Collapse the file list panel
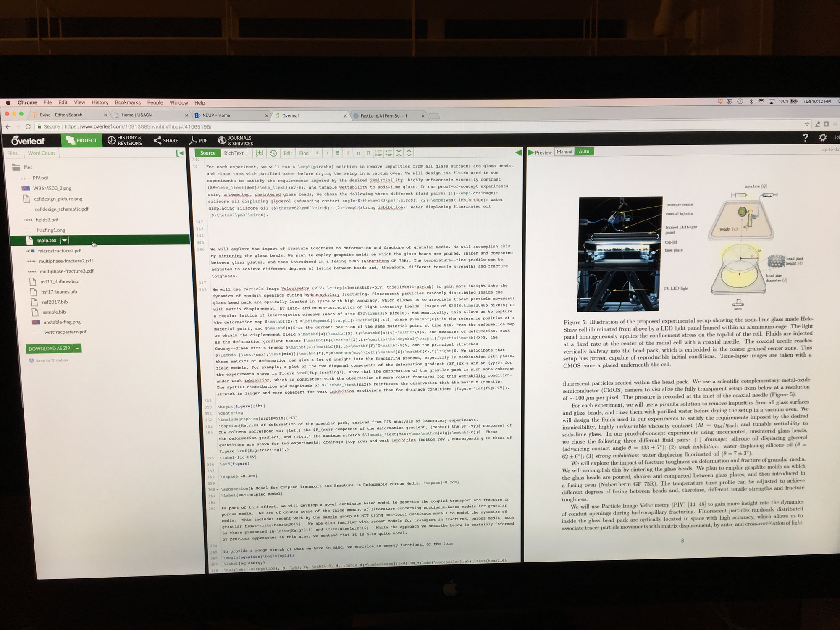This screenshot has height=630, width=840. 180,153
